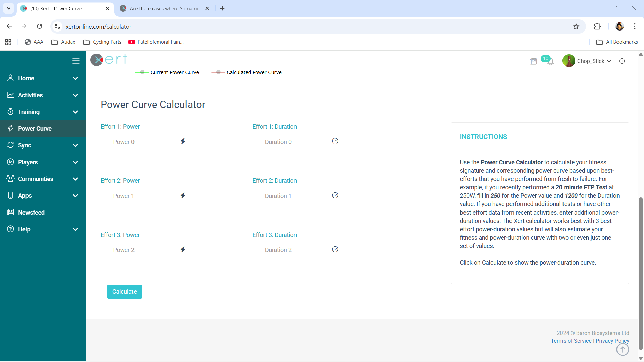Click the Xert logo
644x362 pixels.
click(109, 60)
